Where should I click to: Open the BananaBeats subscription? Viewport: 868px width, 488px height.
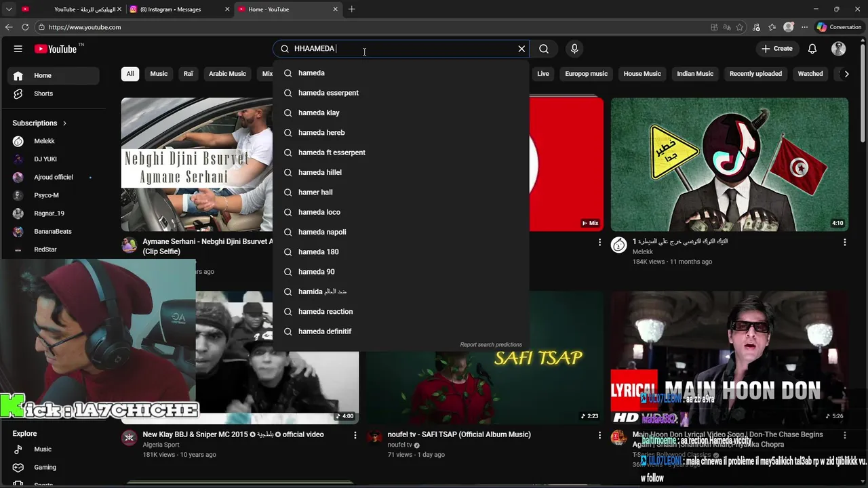point(54,231)
